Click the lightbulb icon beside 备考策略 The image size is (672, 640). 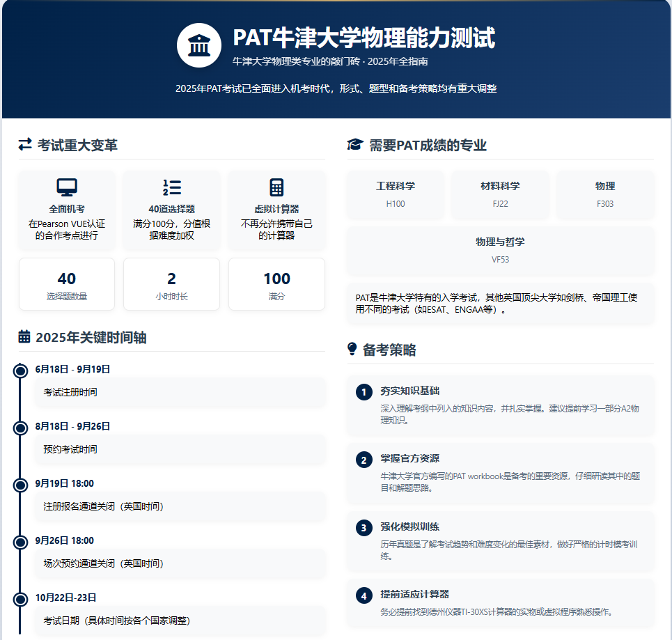(x=352, y=350)
